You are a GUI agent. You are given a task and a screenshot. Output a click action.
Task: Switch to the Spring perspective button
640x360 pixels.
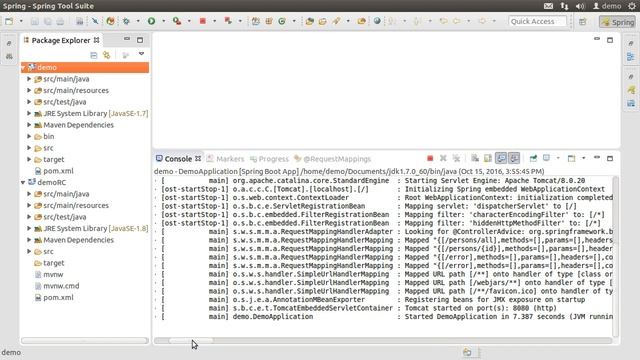click(x=617, y=22)
